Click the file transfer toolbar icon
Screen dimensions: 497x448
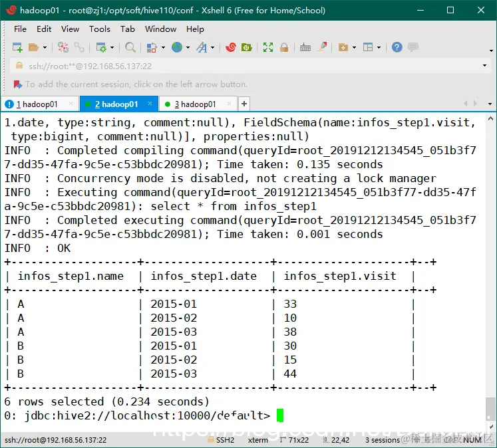click(152, 47)
